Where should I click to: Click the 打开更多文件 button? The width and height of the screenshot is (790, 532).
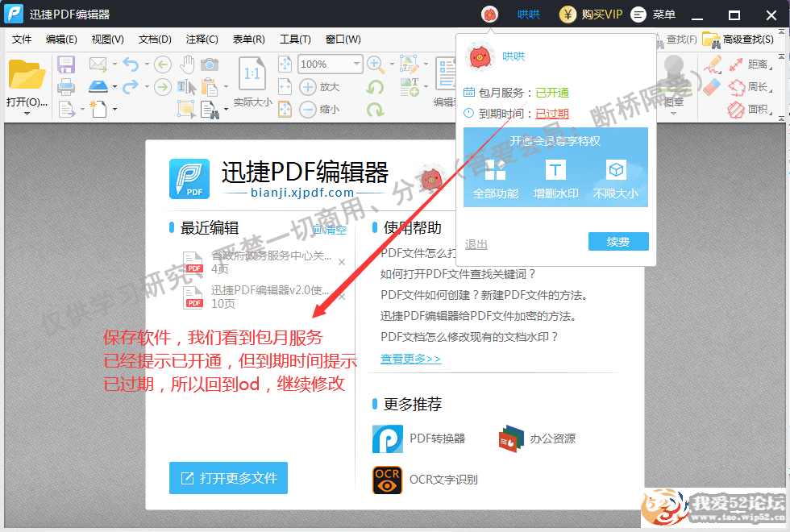(x=228, y=478)
